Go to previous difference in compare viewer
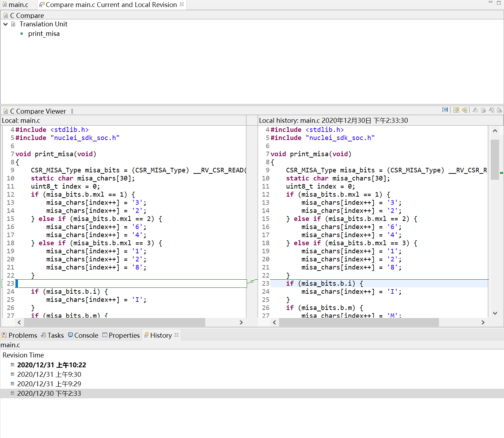The height and width of the screenshot is (438, 504). [x=483, y=110]
